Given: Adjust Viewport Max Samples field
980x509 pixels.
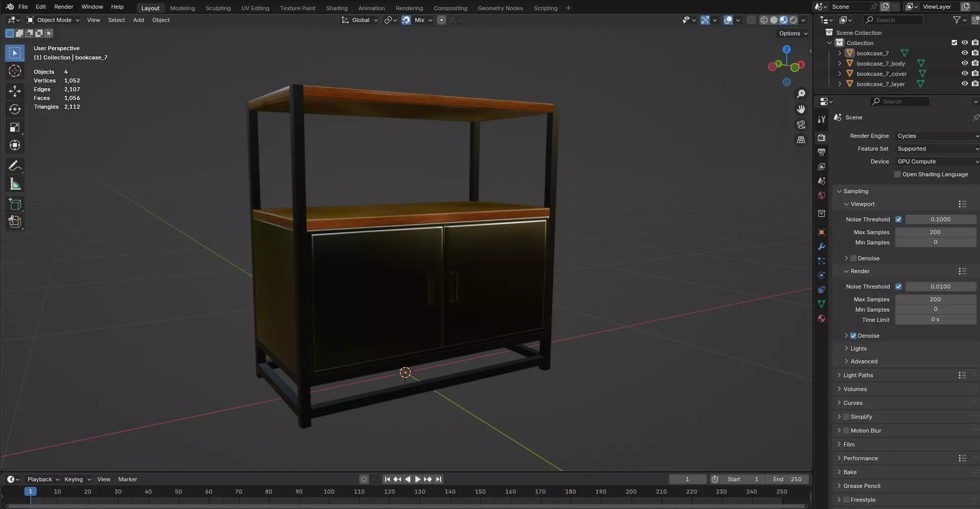Looking at the screenshot, I should pos(935,232).
